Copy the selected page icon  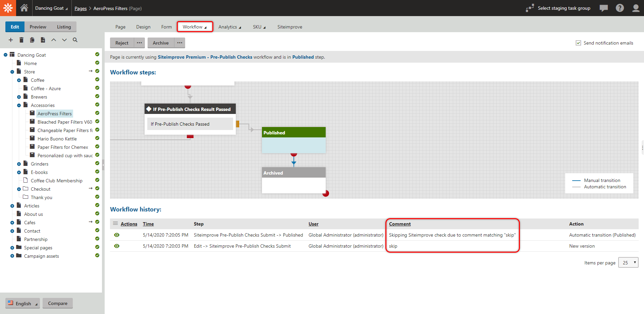(x=32, y=40)
